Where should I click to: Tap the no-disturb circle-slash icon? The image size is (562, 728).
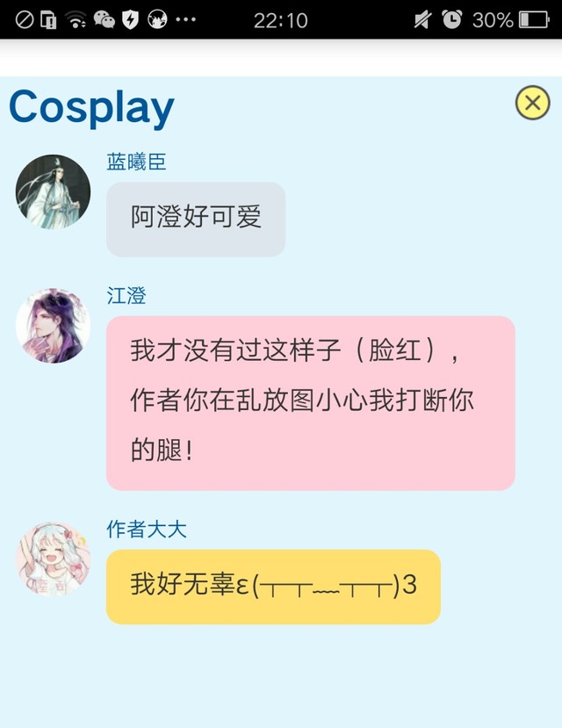[x=24, y=20]
